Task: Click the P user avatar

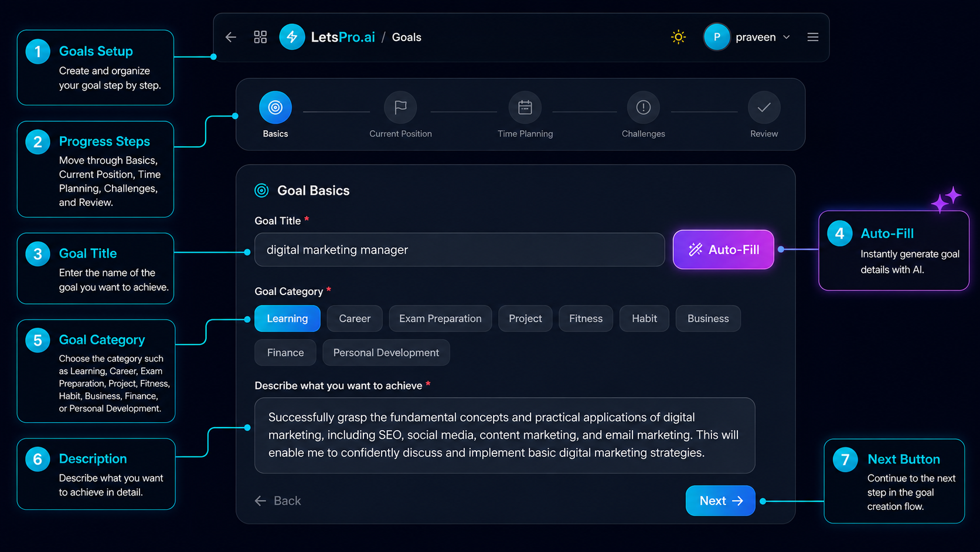Action: [716, 37]
